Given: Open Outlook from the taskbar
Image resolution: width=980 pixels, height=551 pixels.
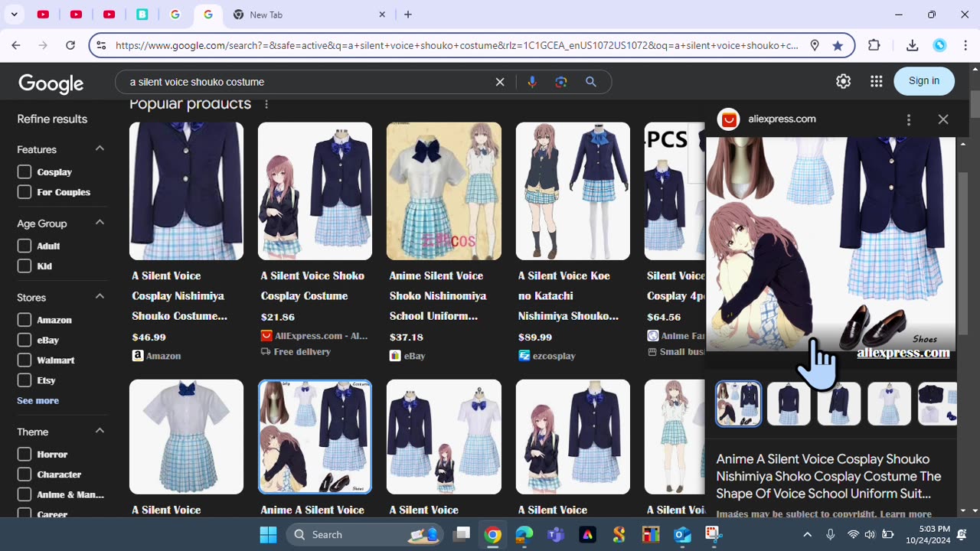Looking at the screenshot, I should click(x=682, y=534).
